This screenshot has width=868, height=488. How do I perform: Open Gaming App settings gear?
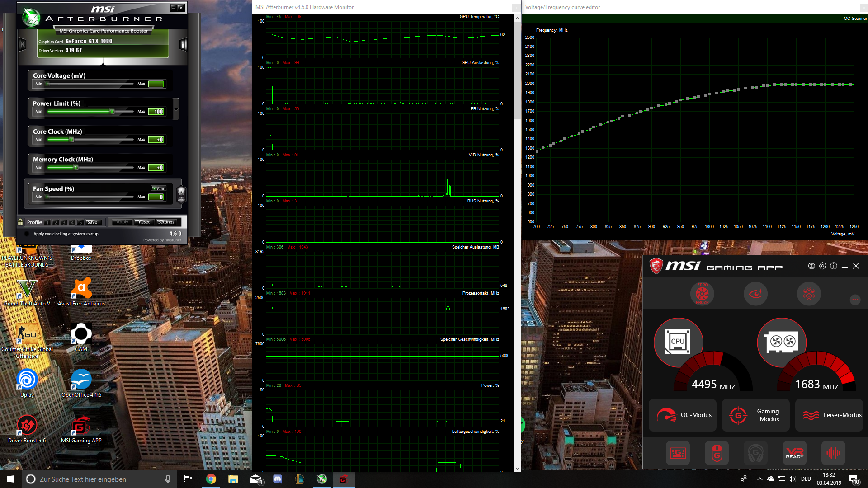pyautogui.click(x=822, y=266)
